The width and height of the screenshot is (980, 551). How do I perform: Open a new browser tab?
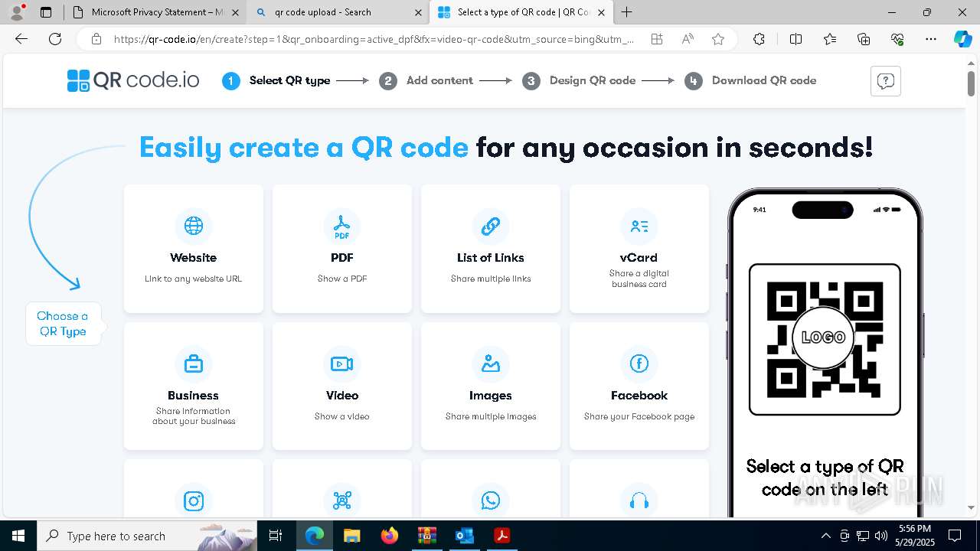(627, 12)
